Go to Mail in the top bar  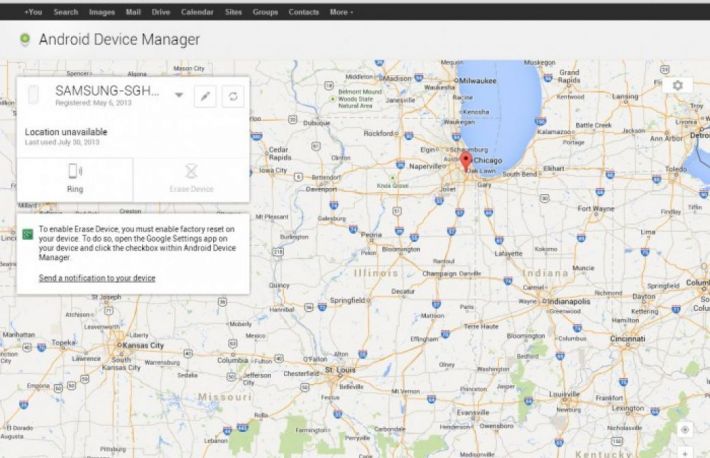pyautogui.click(x=133, y=12)
